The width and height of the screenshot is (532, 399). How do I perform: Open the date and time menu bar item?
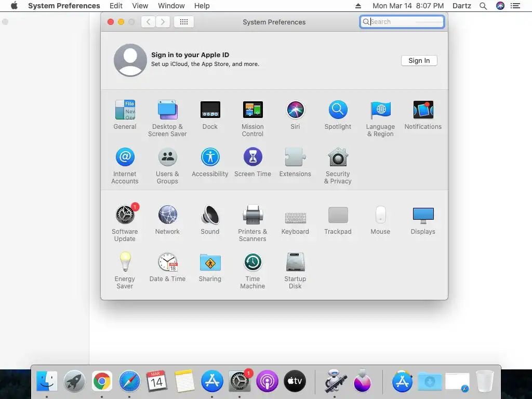[408, 6]
